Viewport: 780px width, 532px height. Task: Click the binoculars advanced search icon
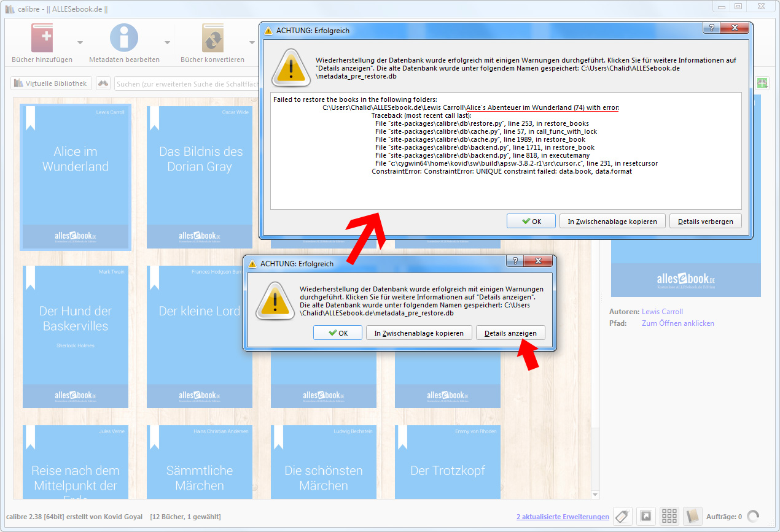[103, 83]
